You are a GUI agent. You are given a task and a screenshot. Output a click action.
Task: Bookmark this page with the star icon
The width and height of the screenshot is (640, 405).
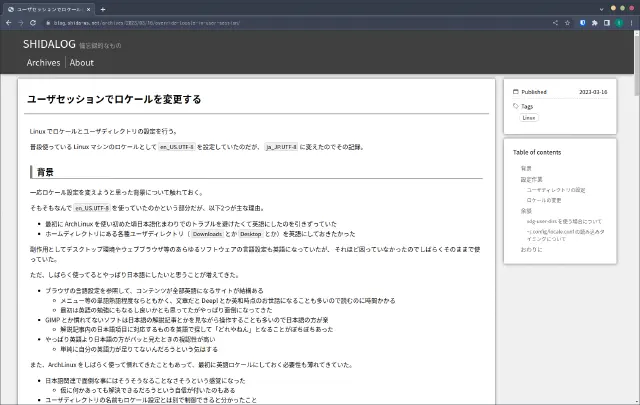click(x=567, y=23)
